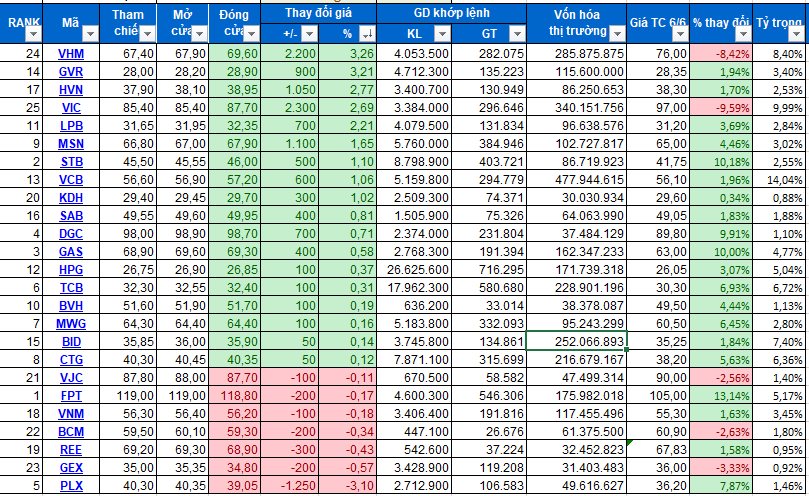The image size is (809, 496).
Task: Open the FPT stock link
Action: [71, 396]
